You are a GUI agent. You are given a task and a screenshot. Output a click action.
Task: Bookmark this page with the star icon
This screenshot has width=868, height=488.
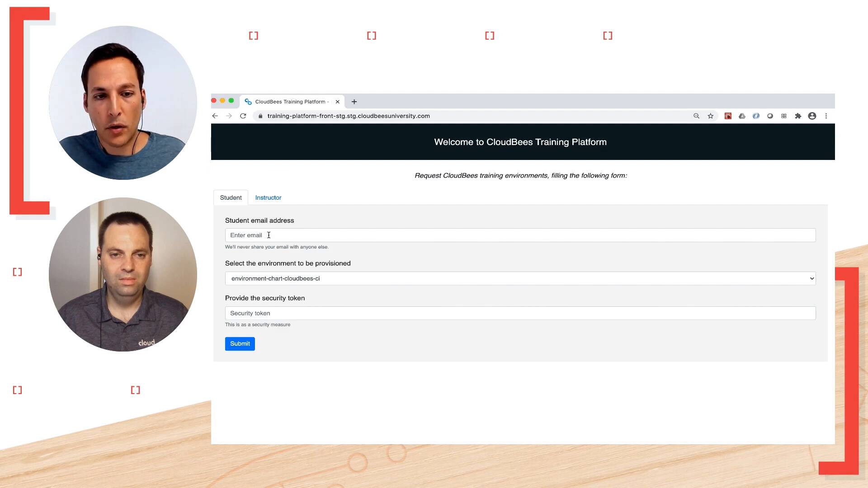point(711,116)
